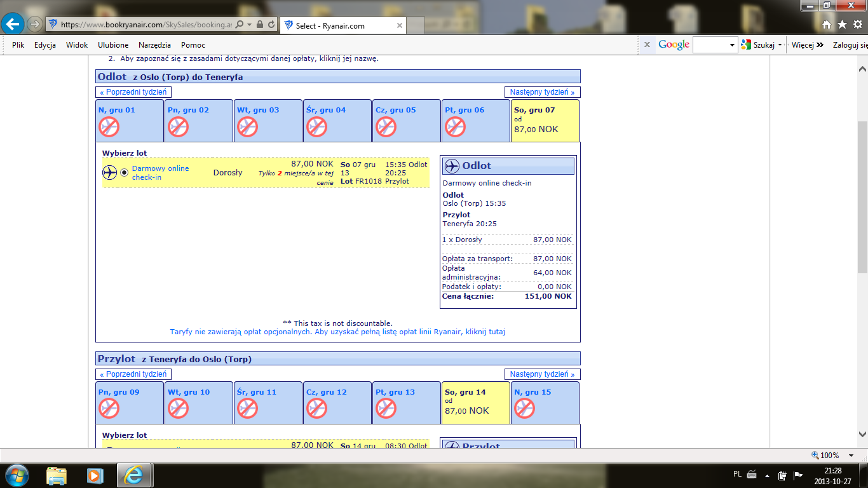The image size is (868, 488).
Task: Select the So, gru 14 return date tab
Action: (x=476, y=402)
